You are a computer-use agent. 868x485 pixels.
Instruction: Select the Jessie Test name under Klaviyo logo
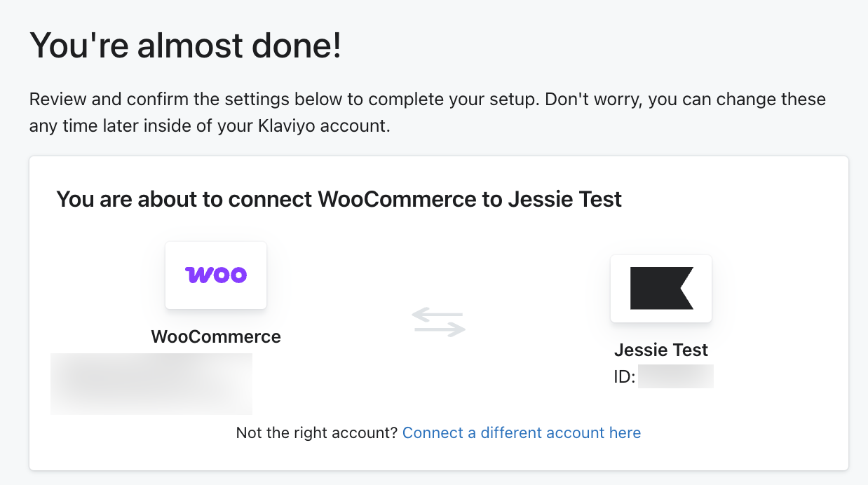[x=661, y=350]
